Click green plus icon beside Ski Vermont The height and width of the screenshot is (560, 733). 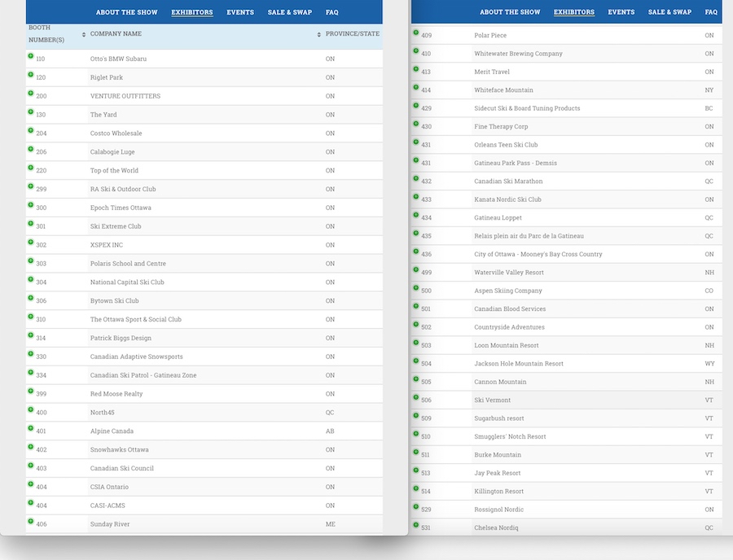click(x=416, y=397)
